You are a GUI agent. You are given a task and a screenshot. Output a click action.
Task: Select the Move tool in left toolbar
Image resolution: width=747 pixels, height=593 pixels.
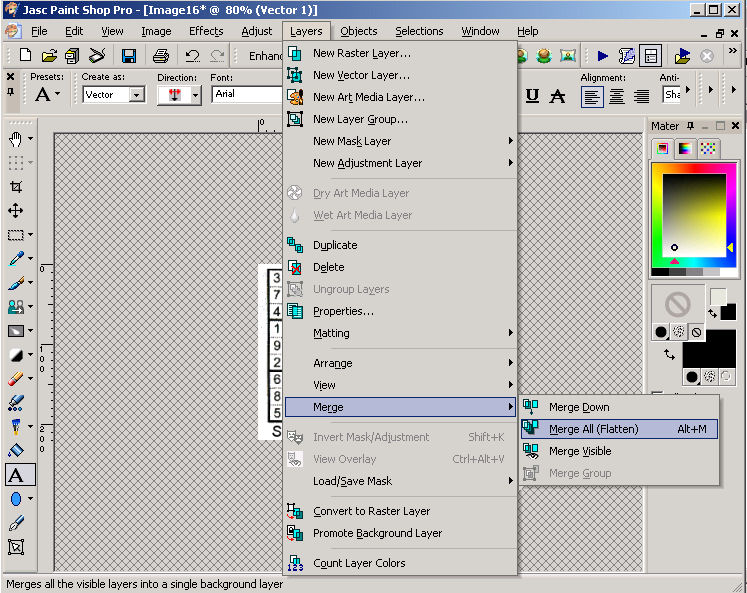pyautogui.click(x=16, y=211)
